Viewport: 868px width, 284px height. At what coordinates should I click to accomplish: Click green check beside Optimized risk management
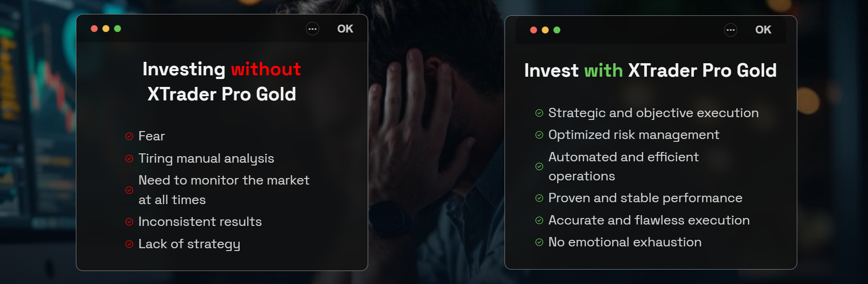(539, 135)
